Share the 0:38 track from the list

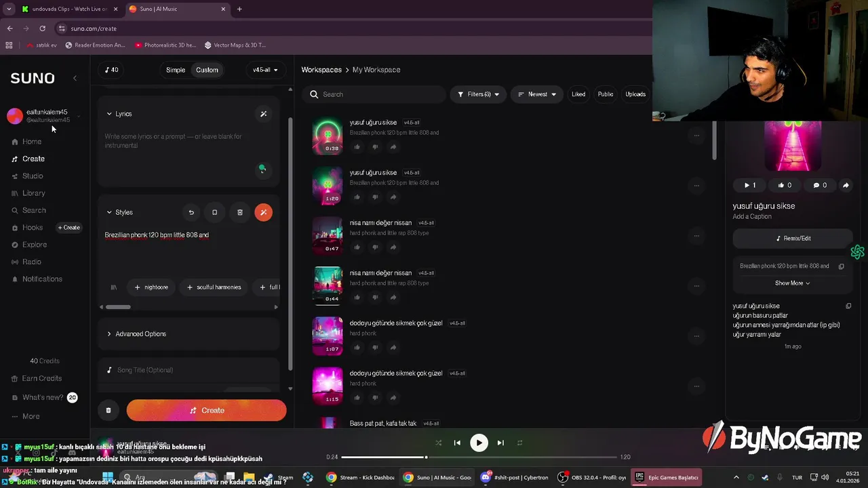(393, 147)
